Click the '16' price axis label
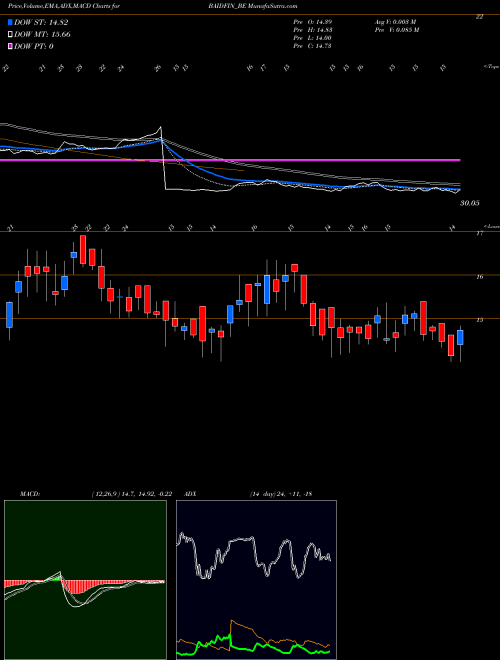Image resolution: width=500 pixels, height=660 pixels. click(x=479, y=277)
